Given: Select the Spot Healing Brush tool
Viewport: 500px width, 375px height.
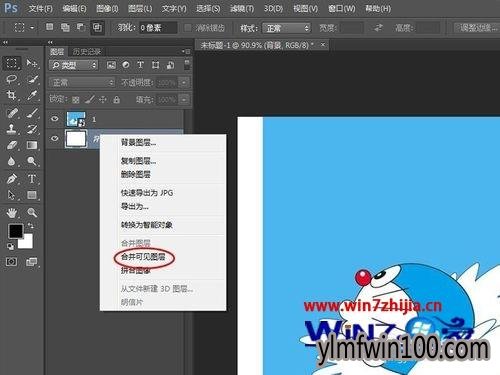Looking at the screenshot, I should point(12,113).
